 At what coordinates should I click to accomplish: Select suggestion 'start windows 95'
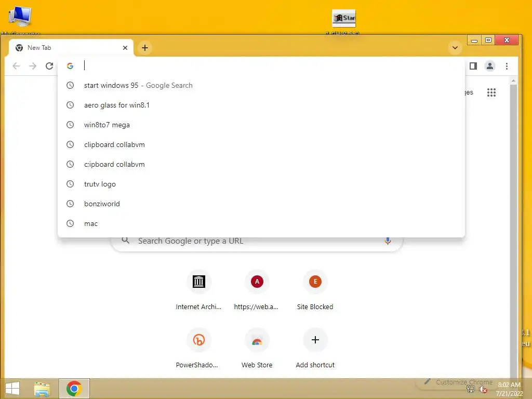click(x=261, y=86)
